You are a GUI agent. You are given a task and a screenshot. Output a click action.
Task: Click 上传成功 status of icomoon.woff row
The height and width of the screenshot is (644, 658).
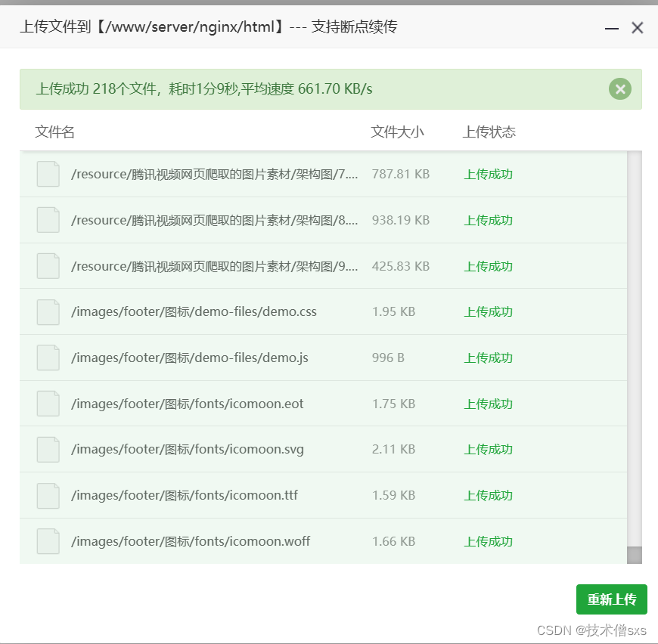488,542
